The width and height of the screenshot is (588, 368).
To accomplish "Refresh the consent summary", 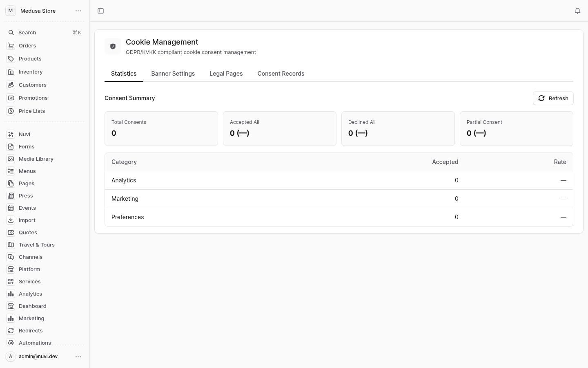I will coord(553,98).
